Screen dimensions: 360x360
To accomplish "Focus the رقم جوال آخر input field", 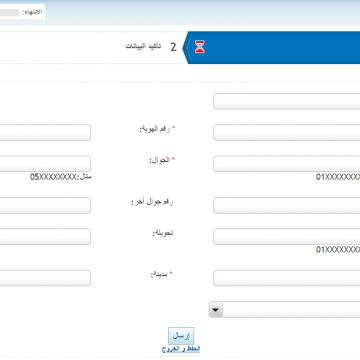I will point(45,205).
